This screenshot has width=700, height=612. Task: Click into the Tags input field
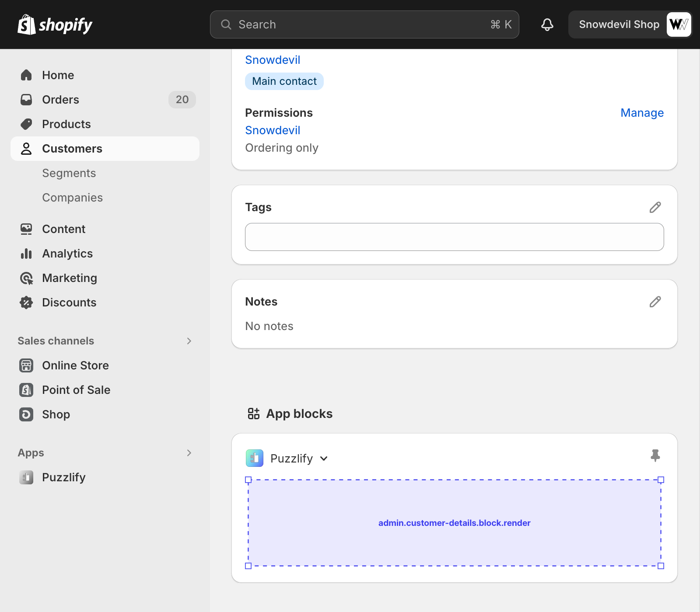454,237
